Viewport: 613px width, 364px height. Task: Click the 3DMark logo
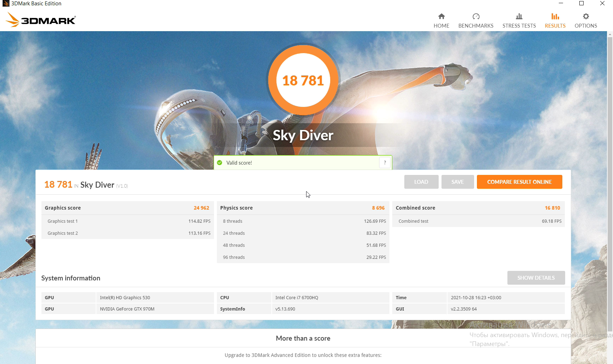[x=41, y=20]
